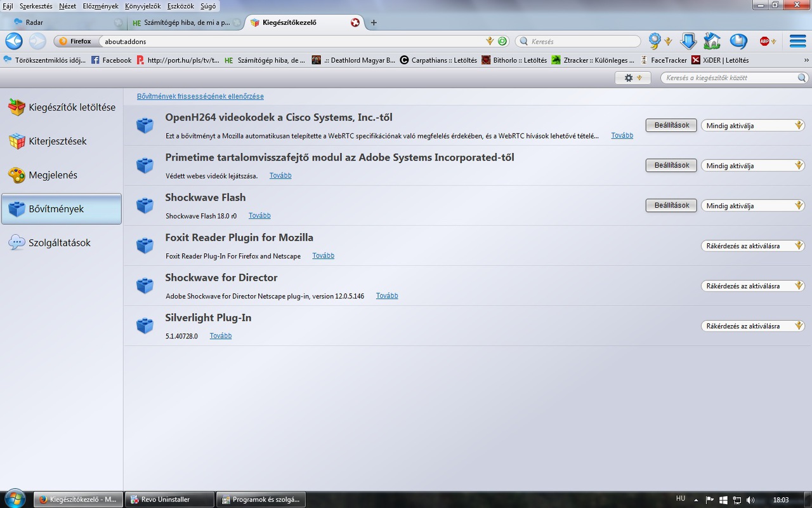
Task: Expand activation dropdown for Foxit Reader Plugin
Action: [x=753, y=246]
